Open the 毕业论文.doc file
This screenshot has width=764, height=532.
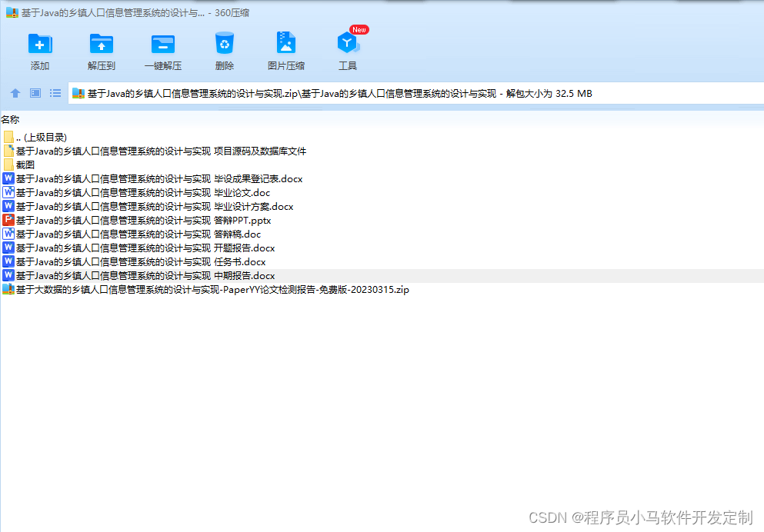coord(138,192)
